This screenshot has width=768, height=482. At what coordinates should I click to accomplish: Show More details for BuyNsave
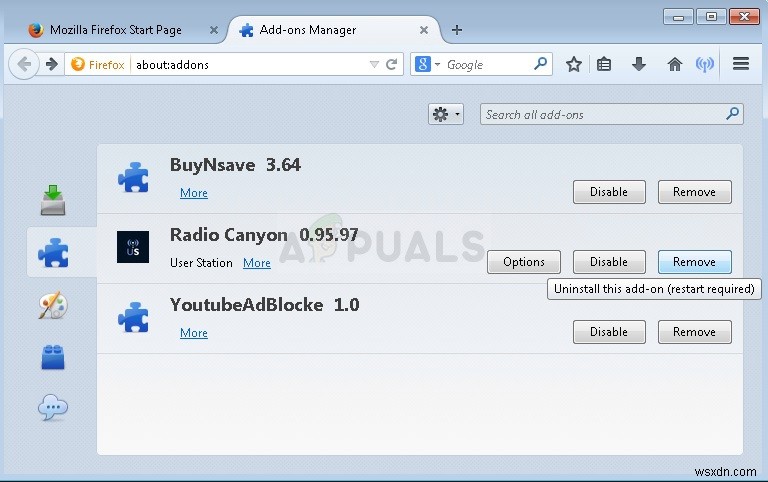click(x=194, y=193)
